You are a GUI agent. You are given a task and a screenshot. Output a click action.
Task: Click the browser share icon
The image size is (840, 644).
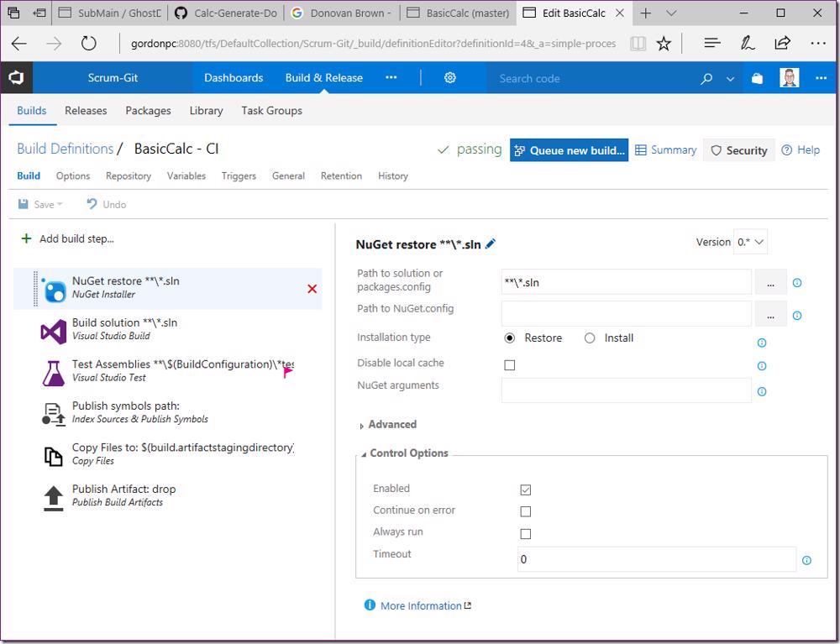pos(783,44)
